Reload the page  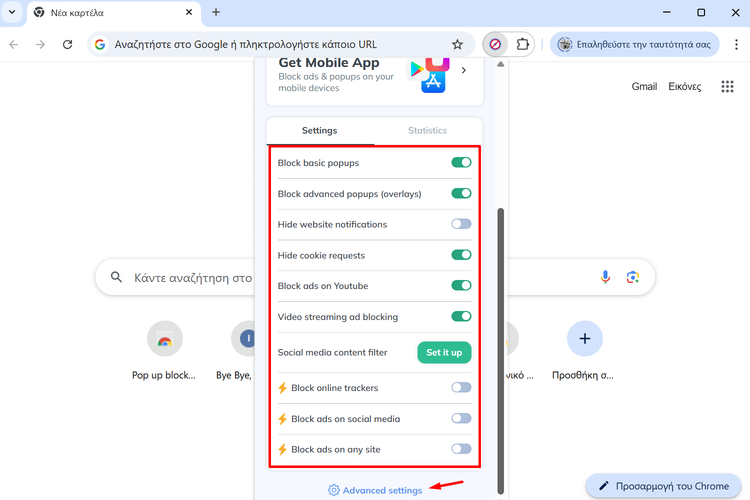pos(67,45)
